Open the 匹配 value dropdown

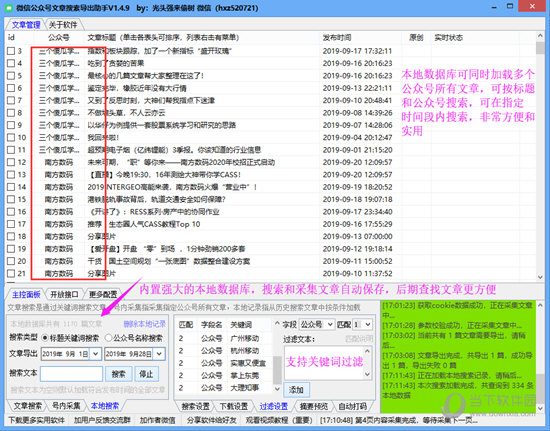point(363,325)
